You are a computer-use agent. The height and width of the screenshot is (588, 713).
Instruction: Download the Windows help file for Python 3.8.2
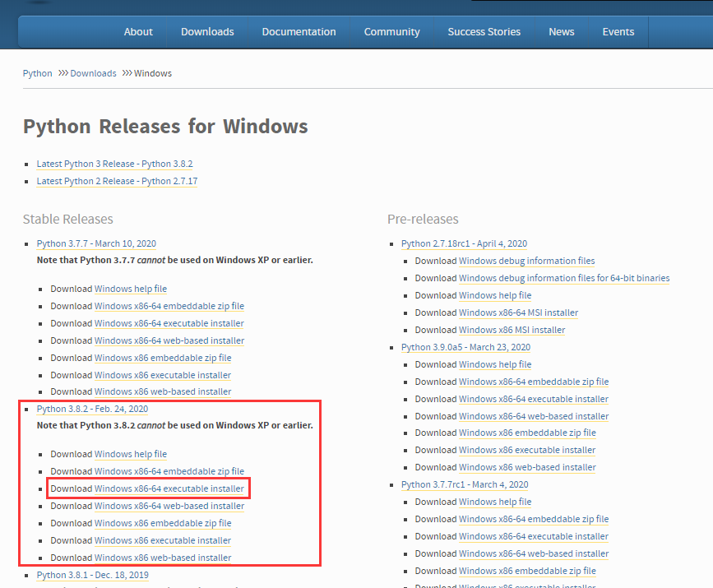tap(130, 453)
